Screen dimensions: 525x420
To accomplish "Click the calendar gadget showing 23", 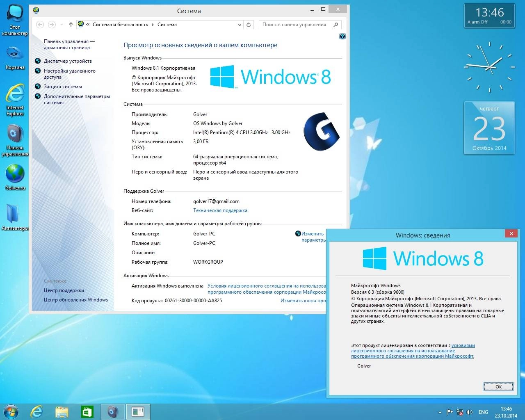I will click(489, 128).
